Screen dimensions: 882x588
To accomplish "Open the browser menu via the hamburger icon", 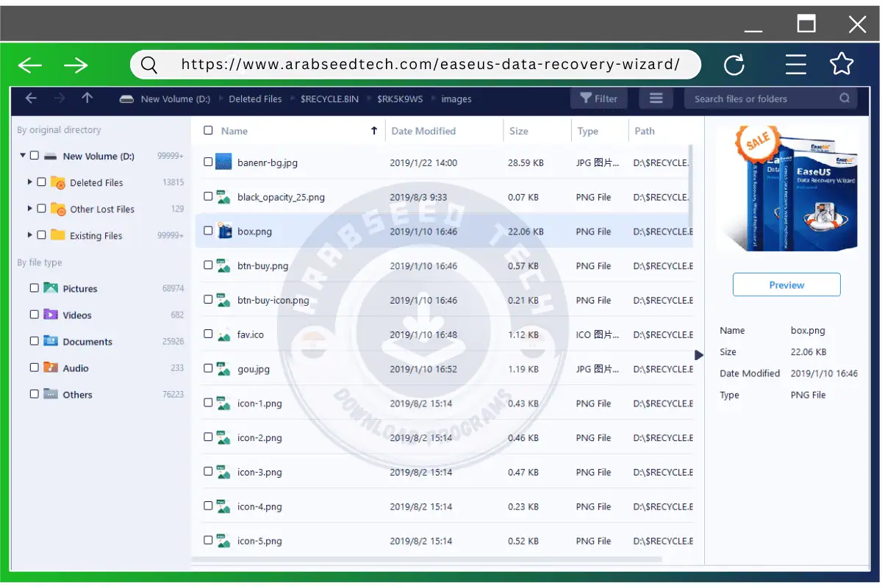I will [x=795, y=65].
